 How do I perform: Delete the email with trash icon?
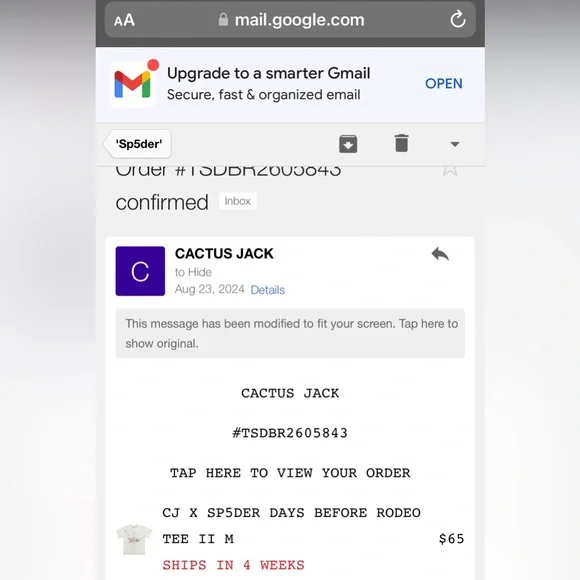401,143
